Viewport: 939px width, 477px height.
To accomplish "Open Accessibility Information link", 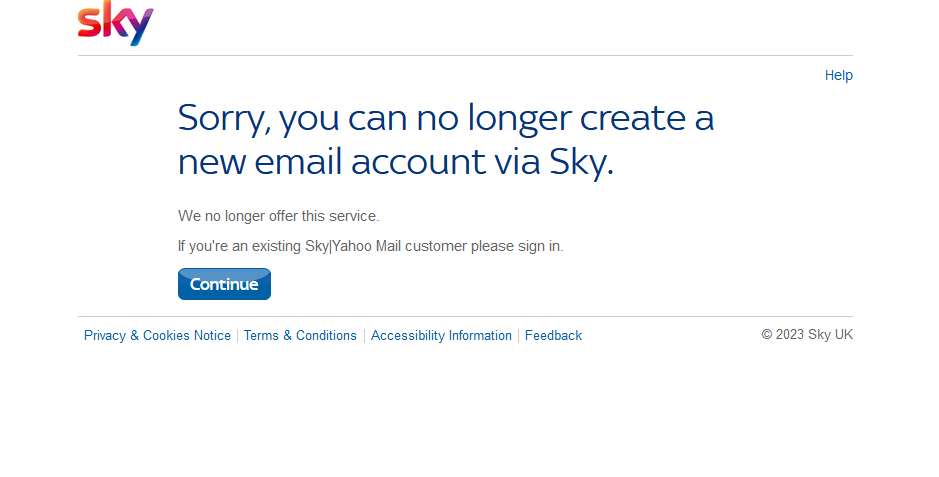I will (x=441, y=336).
